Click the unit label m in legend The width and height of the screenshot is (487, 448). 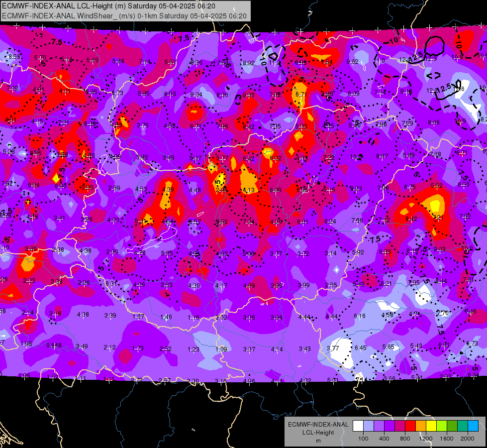[x=318, y=441]
